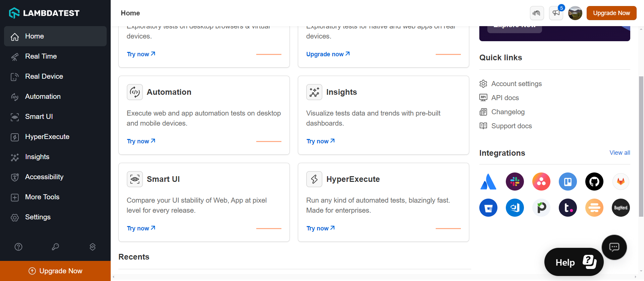644x281 pixels.
Task: Select the Trello integration icon
Action: (568, 182)
